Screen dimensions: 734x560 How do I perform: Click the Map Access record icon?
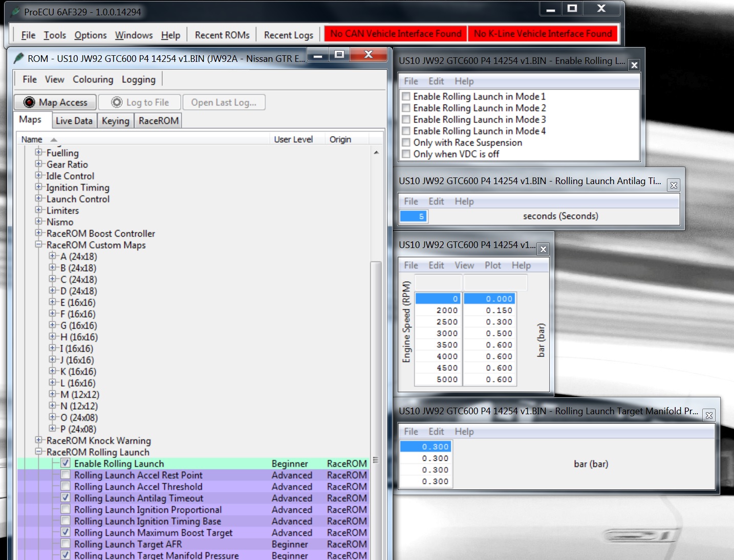point(30,102)
